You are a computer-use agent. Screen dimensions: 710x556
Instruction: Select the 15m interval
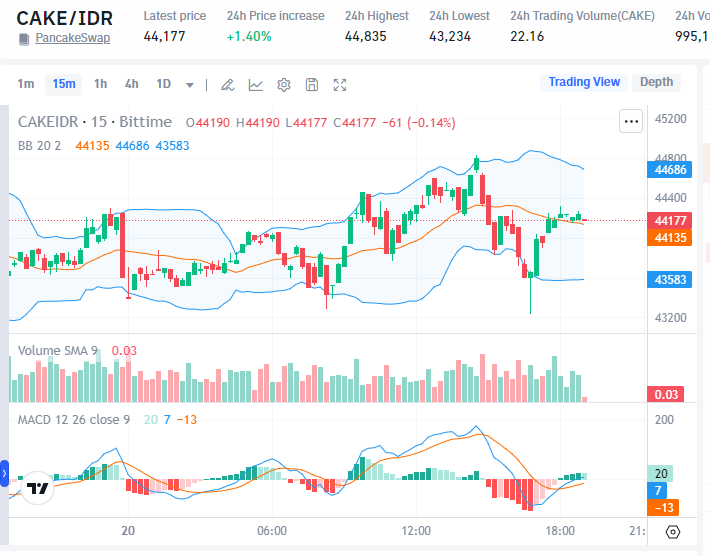point(64,84)
